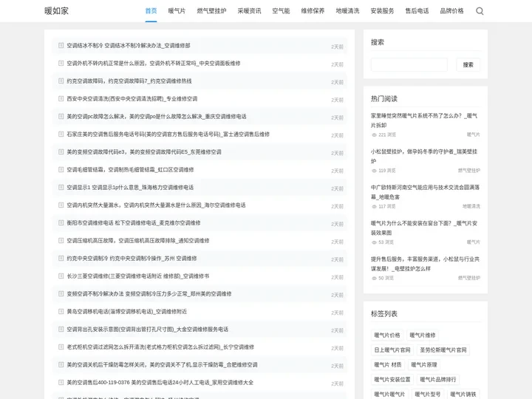Open popular post 家里睡觉突然暖气片系统不热了怎么办
The height and width of the screenshot is (399, 532).
pos(424,120)
